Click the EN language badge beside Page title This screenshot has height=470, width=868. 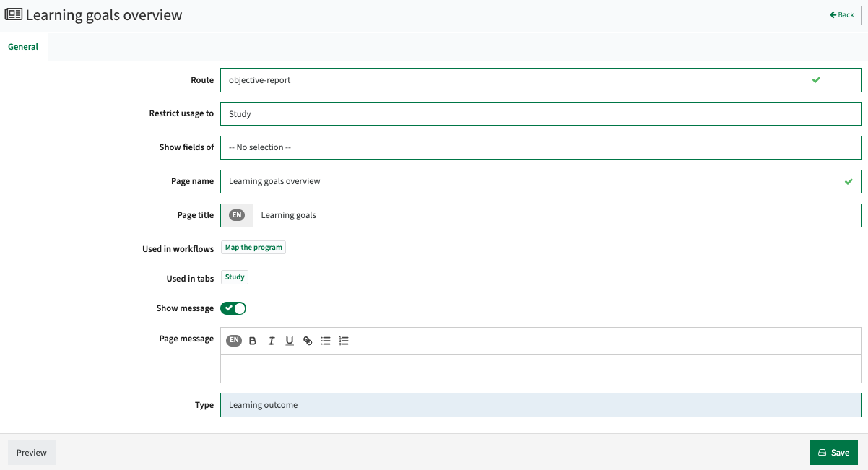237,215
